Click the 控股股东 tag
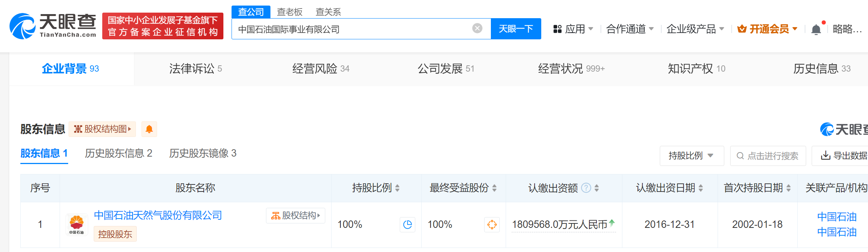The width and height of the screenshot is (868, 252). pyautogui.click(x=115, y=234)
